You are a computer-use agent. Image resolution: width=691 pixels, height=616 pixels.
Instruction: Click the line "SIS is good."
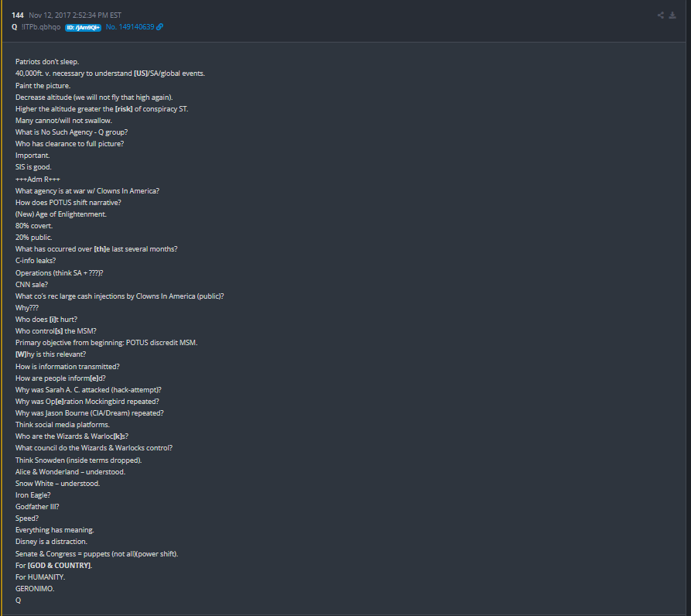(x=33, y=167)
